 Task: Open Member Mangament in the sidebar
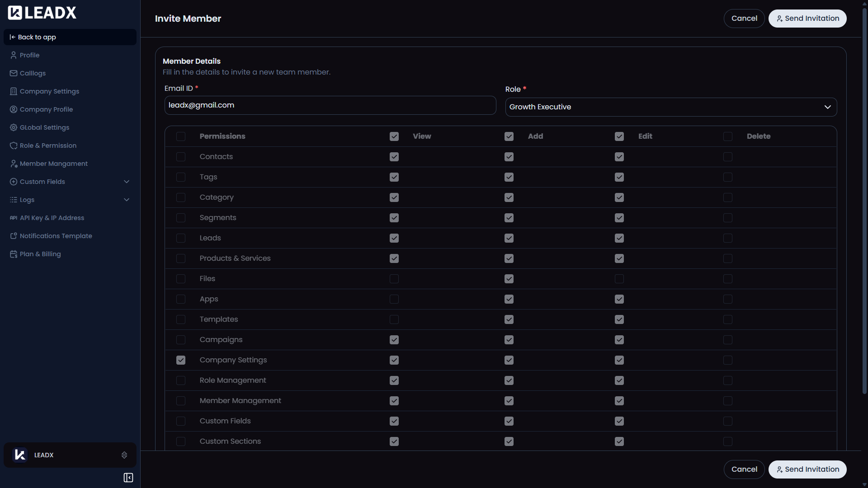[53, 164]
